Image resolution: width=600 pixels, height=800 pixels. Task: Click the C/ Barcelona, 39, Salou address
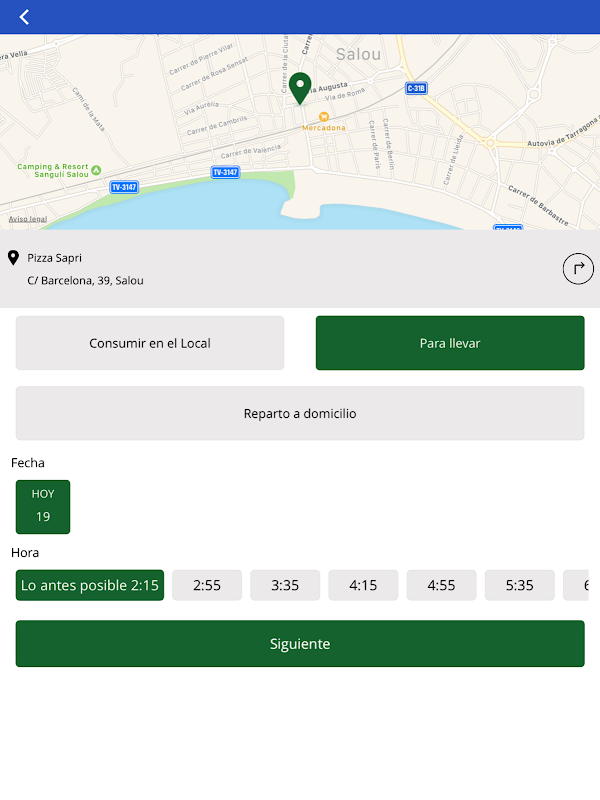tap(86, 281)
